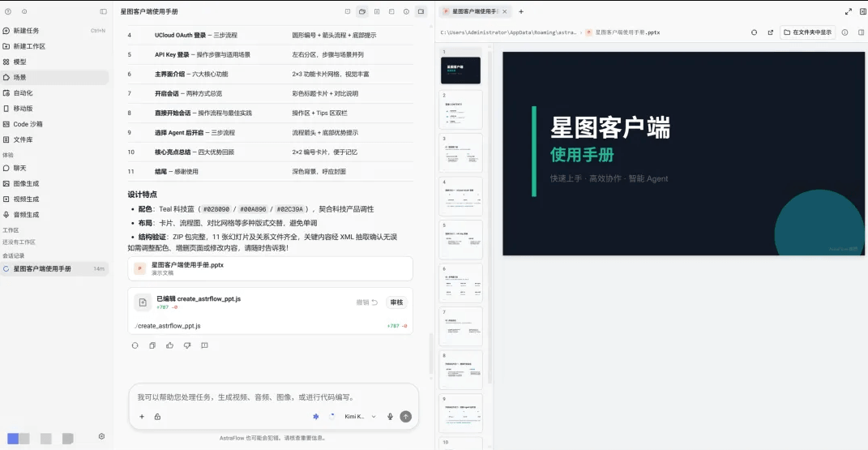Open the 聊天 experience
This screenshot has width=868, height=450.
[54, 168]
